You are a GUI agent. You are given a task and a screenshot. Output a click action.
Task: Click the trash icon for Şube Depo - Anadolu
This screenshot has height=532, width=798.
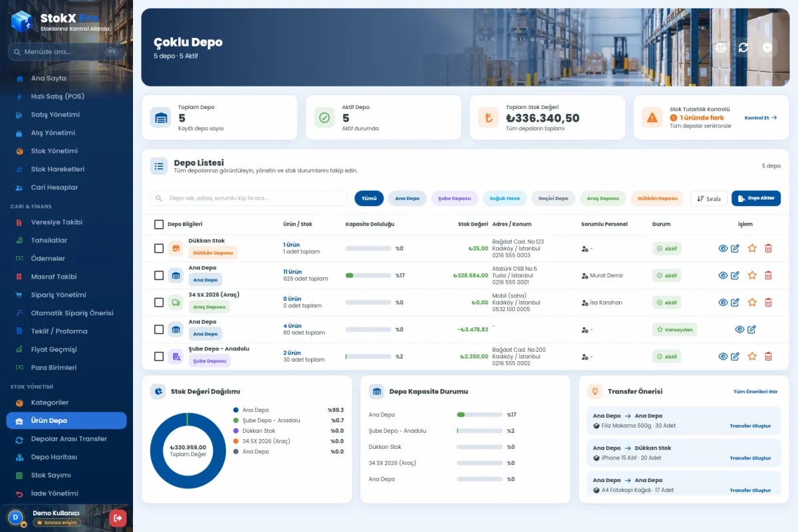click(x=768, y=356)
